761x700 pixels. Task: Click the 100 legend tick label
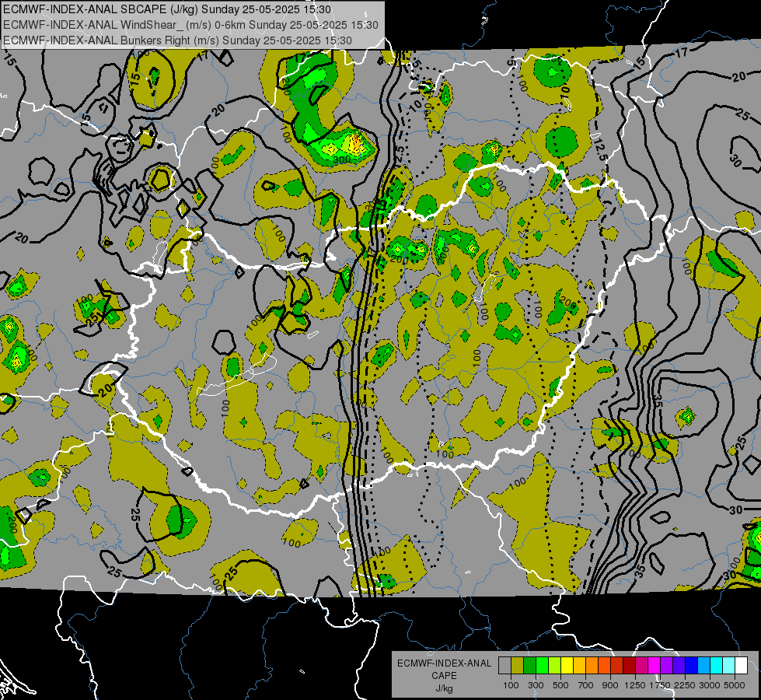[511, 685]
